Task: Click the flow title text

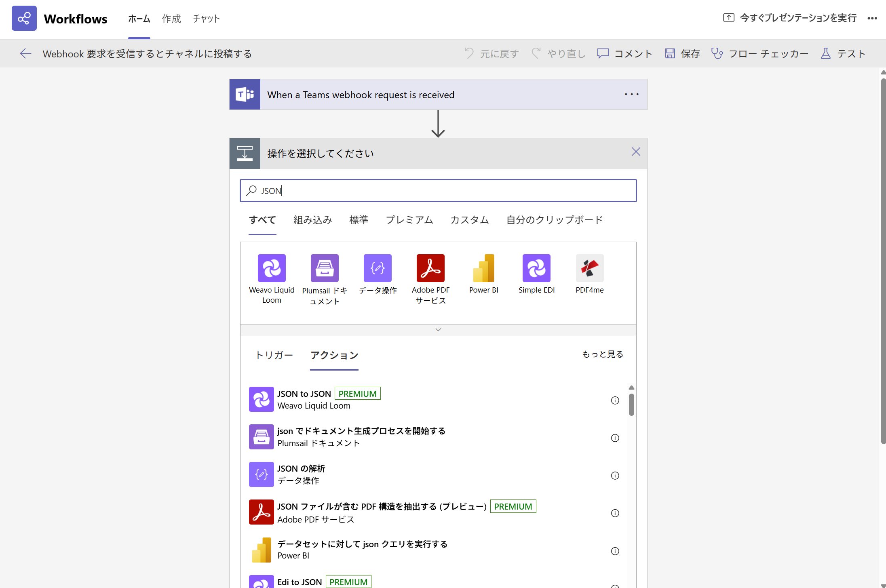Action: 147,54
